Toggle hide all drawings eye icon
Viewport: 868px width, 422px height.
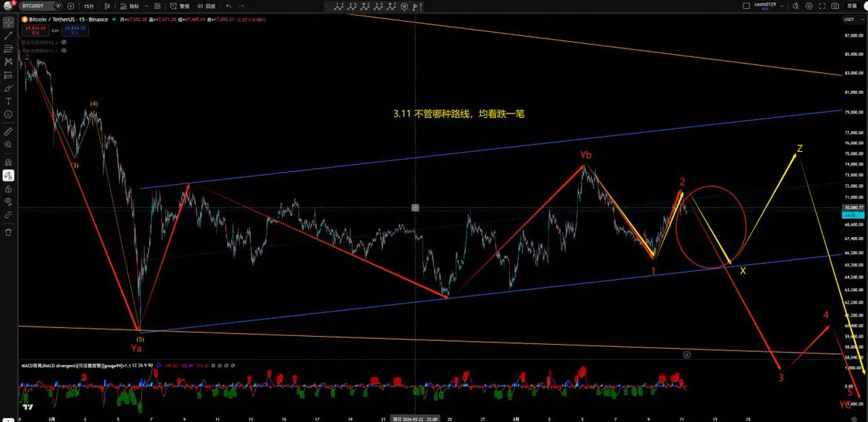(x=9, y=202)
